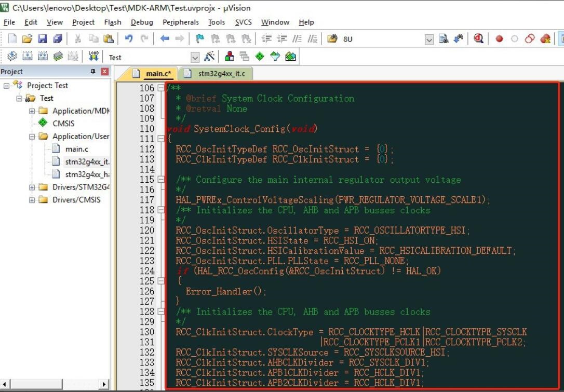564x392 pixels.
Task: Collapse the function body fold at line 111
Action: click(x=160, y=139)
